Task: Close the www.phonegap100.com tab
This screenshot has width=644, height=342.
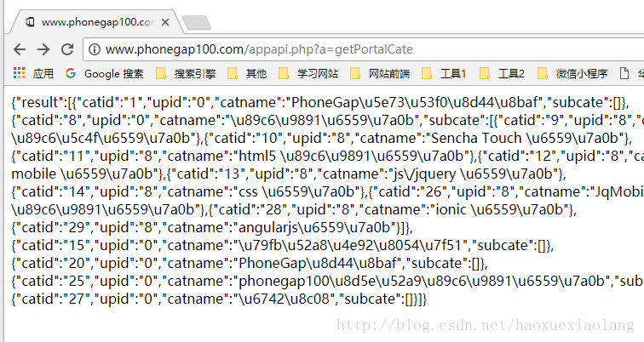Action: click(x=165, y=22)
